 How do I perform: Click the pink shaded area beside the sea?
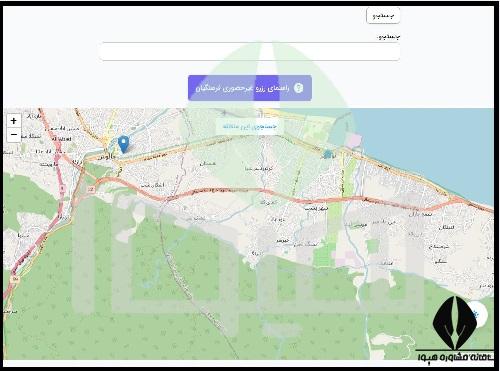point(354,140)
